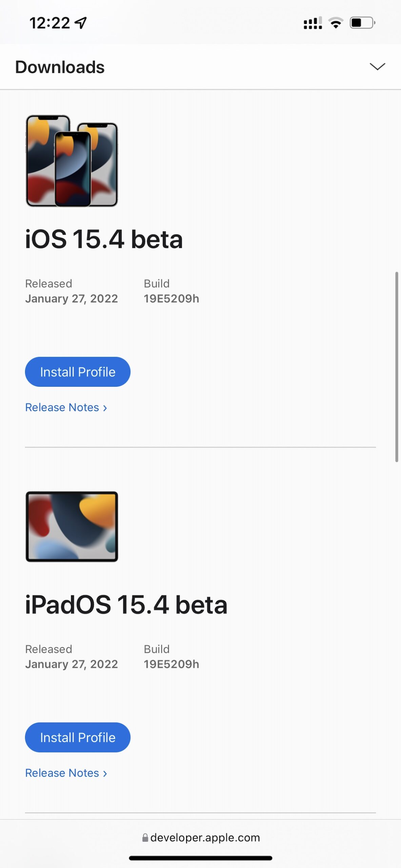Tap the cellular signal bars icon

point(313,23)
